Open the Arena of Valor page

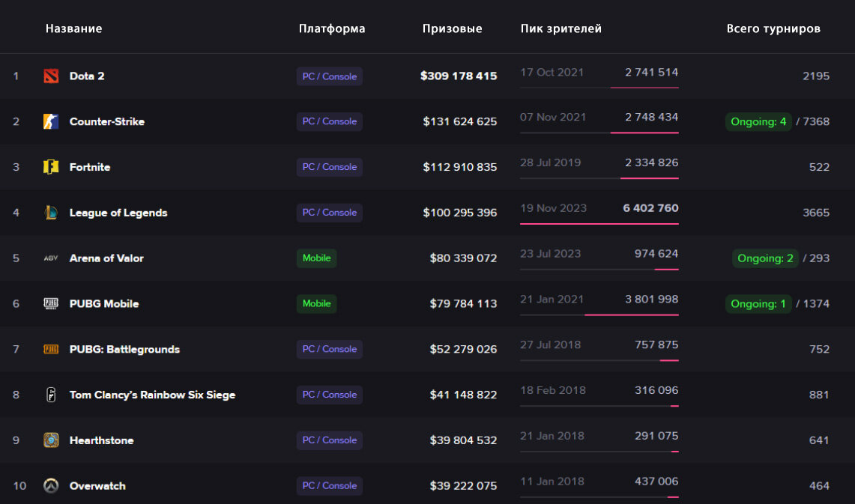point(106,258)
